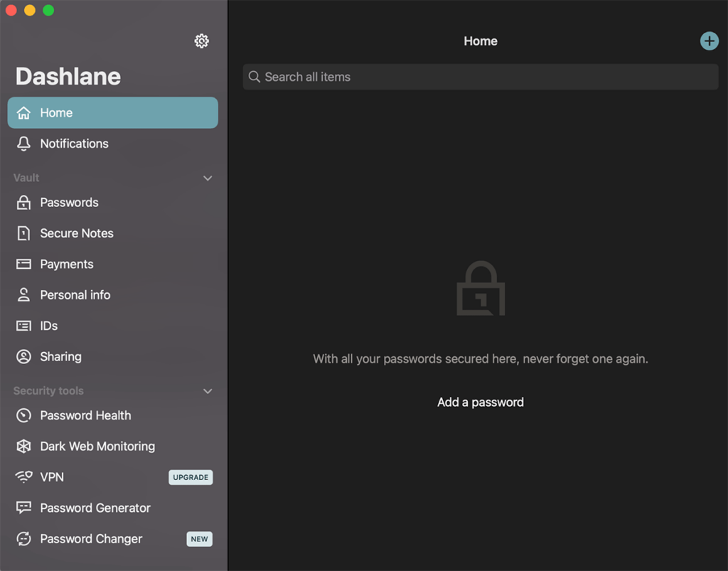Click the Security tools section heading
Viewport: 728px width, 571px height.
48,391
